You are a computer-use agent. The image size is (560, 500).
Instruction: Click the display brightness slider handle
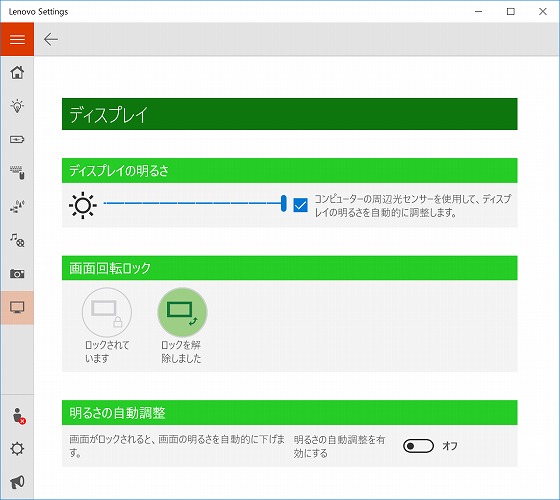point(284,204)
